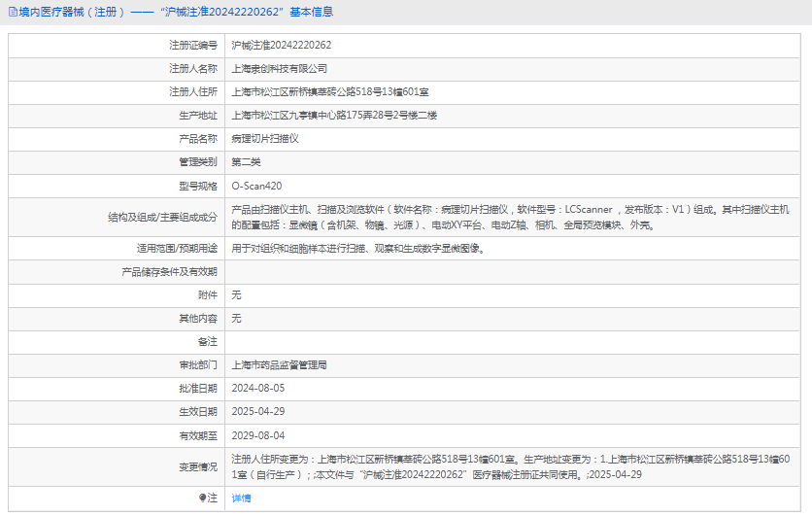Select approving department 上海市药品监督管理局
The image size is (812, 516).
[279, 364]
